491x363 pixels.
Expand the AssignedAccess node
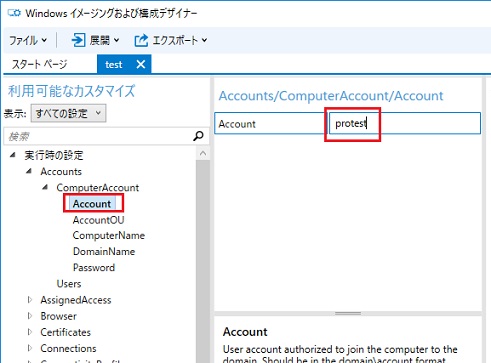pyautogui.click(x=30, y=300)
